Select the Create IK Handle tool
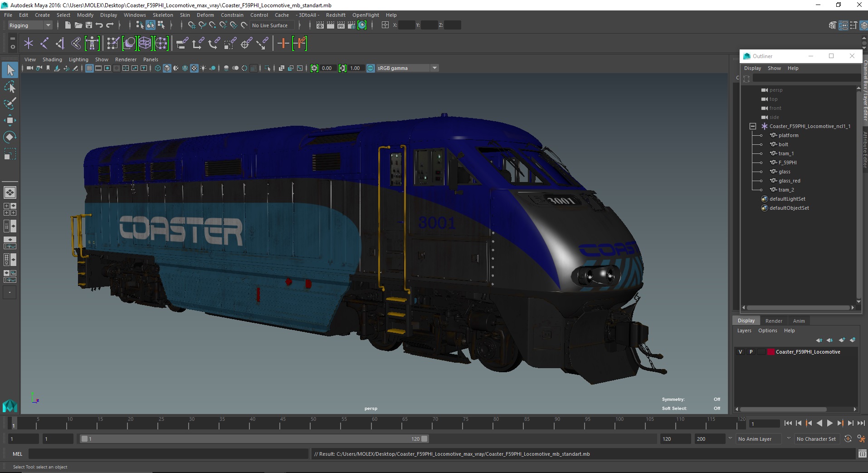 [x=60, y=44]
